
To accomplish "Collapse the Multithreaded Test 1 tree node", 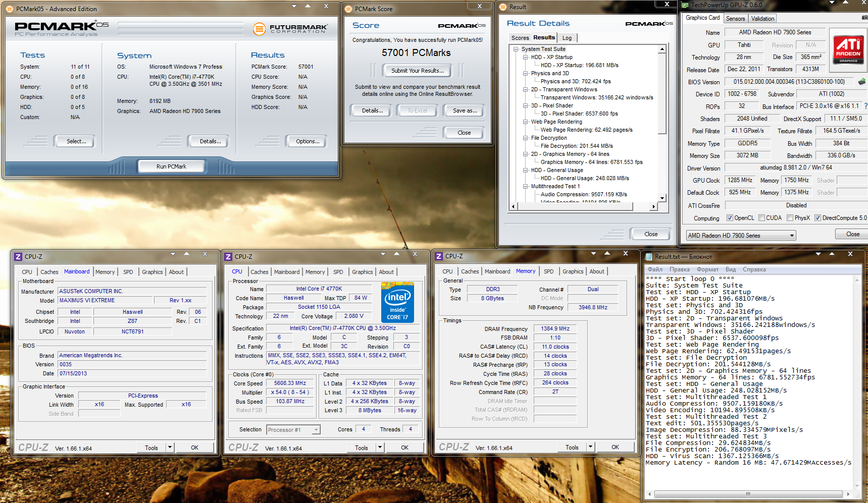I will (x=525, y=186).
